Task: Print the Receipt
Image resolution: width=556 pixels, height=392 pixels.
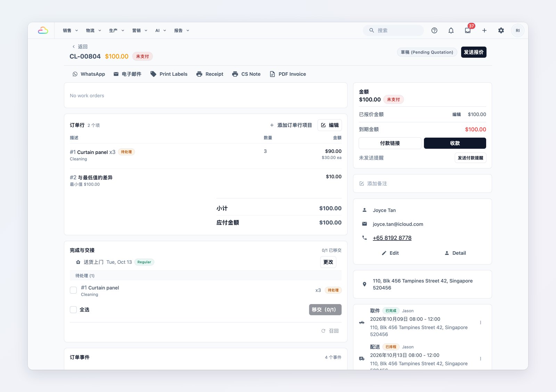Action: coord(210,74)
